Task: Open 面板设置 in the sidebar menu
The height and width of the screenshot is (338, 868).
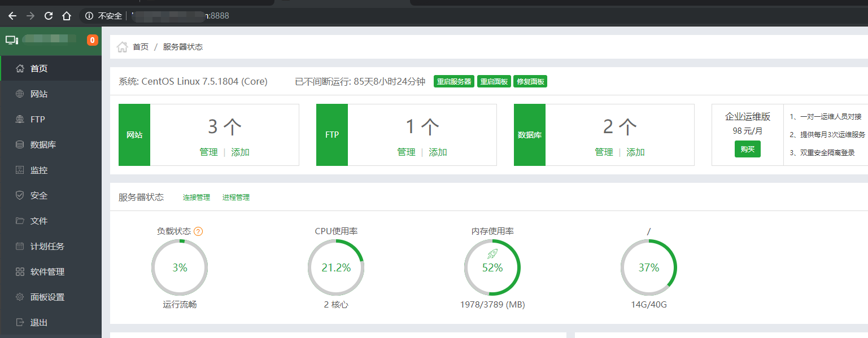Action: [51, 297]
